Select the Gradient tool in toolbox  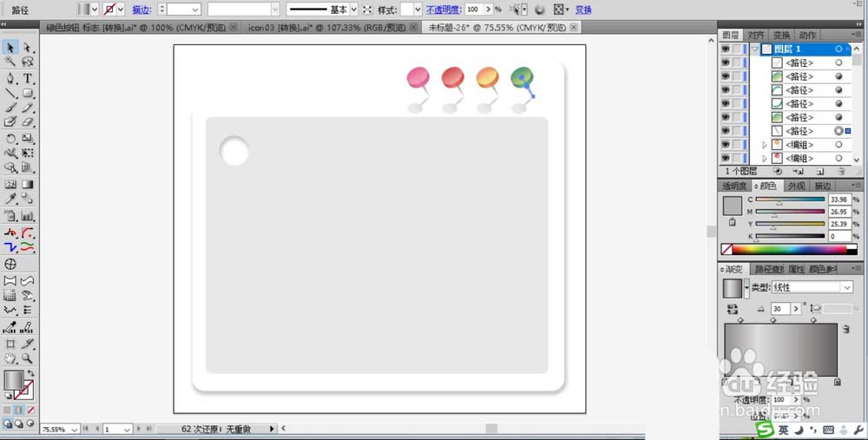27,184
